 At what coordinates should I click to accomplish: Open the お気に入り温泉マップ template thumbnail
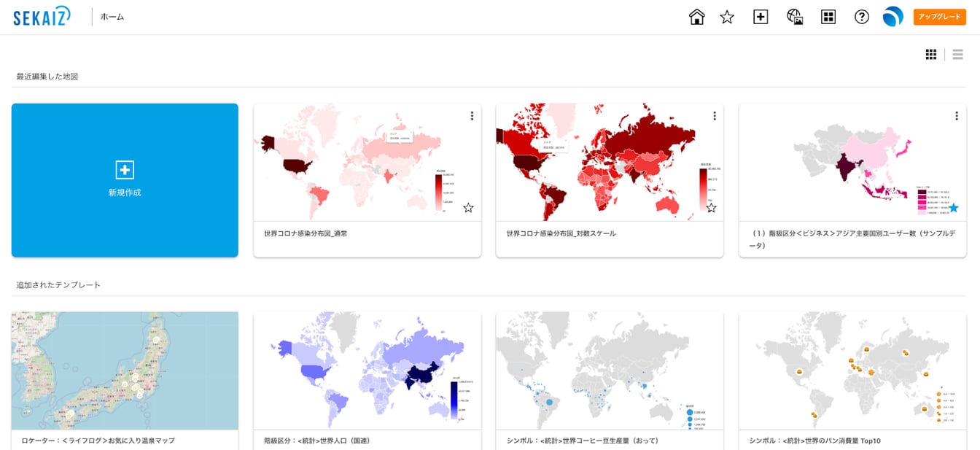tap(125, 371)
